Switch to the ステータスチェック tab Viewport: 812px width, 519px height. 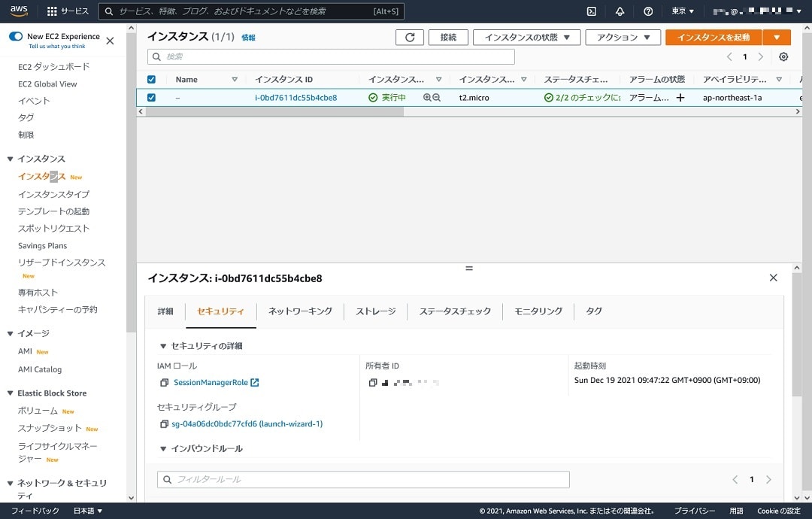(x=455, y=311)
